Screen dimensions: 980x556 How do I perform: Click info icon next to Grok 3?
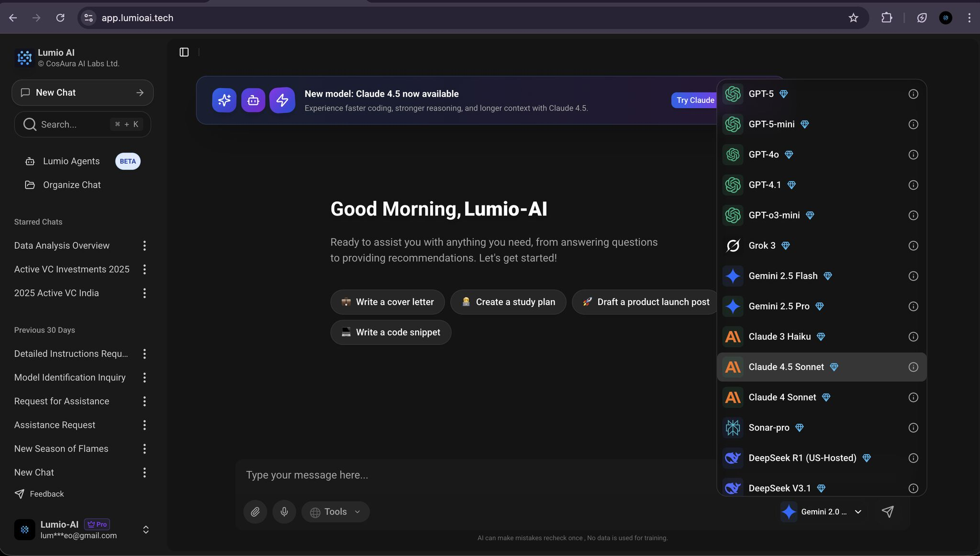[x=913, y=246]
